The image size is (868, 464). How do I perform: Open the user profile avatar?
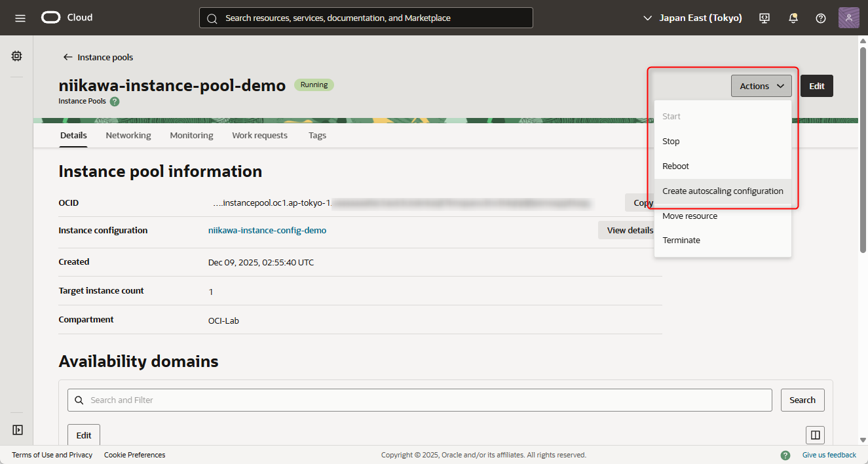[848, 18]
